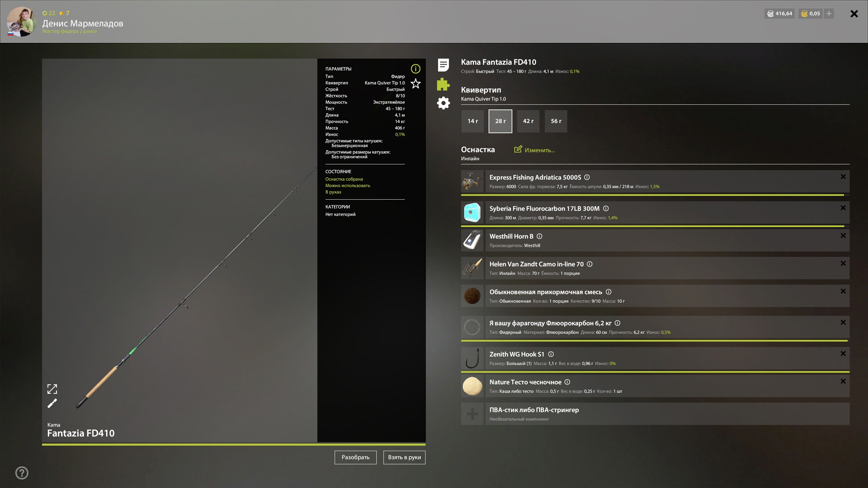Add a ПВА-стик with plus icon
This screenshot has height=488, width=868.
(472, 414)
